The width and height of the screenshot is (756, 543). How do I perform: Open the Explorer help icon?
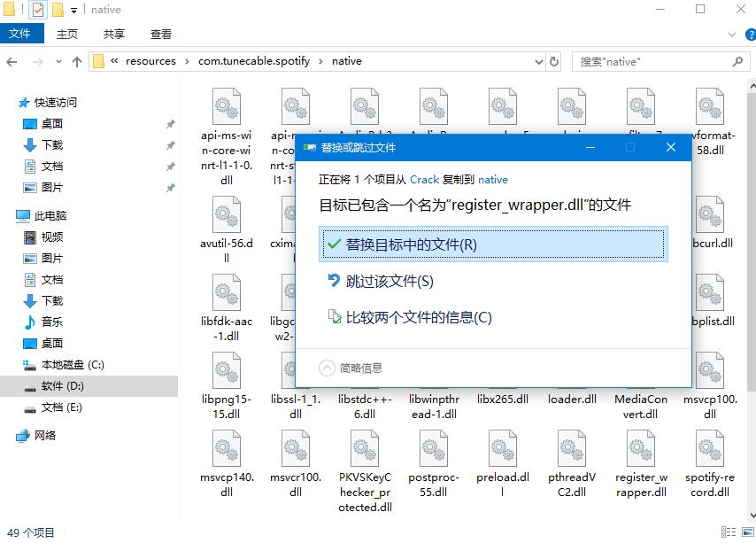point(750,35)
